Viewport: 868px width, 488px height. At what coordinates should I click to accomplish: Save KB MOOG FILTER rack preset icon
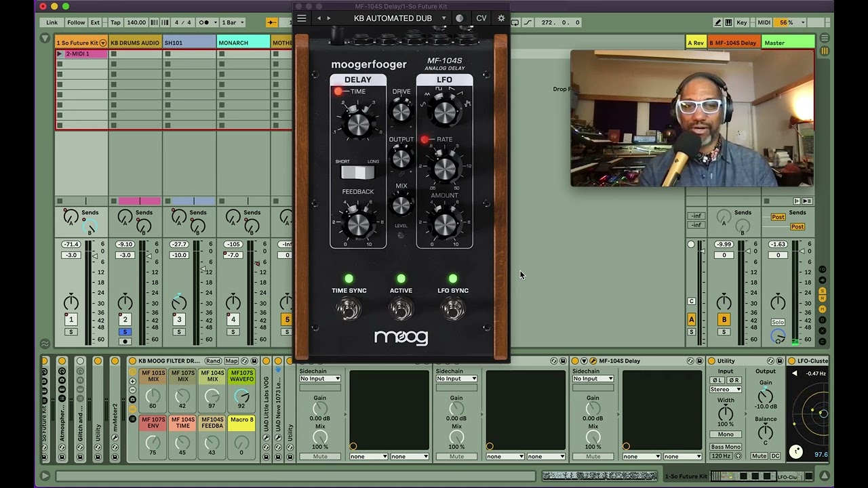tap(254, 361)
